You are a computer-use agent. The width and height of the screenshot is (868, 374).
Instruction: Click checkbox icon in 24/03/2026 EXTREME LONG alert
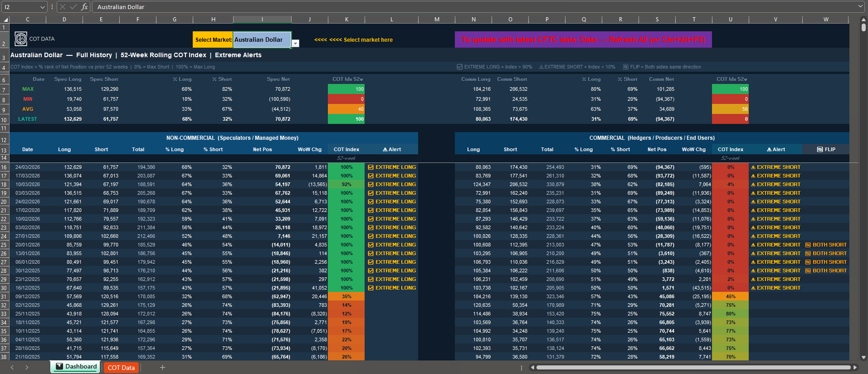371,167
